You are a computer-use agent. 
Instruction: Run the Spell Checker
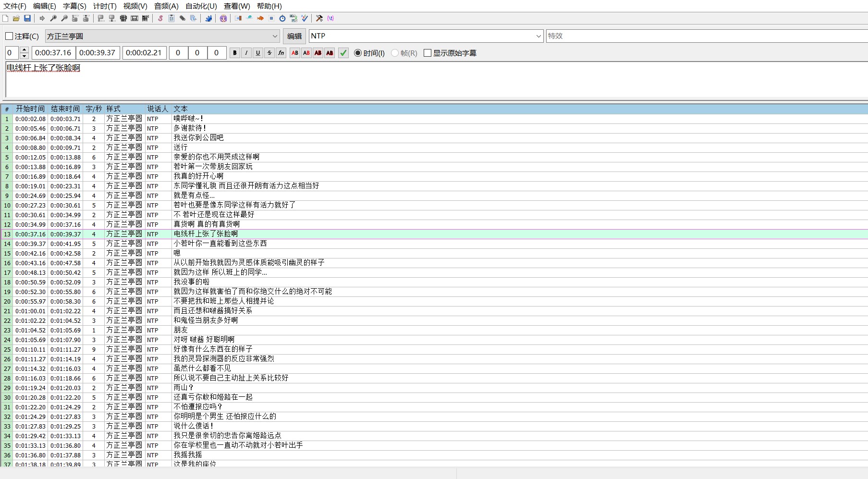(x=305, y=18)
